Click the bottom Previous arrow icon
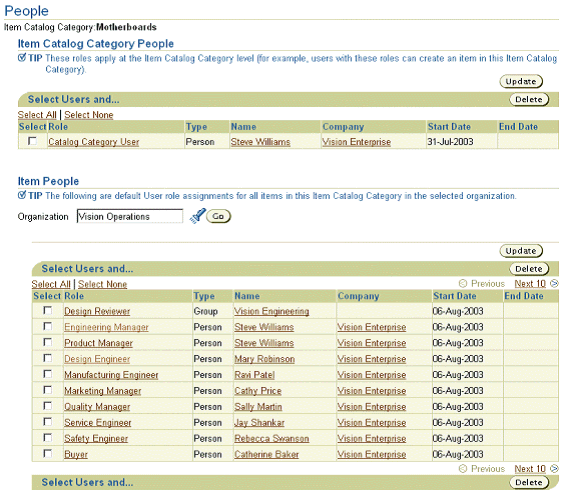 (x=463, y=469)
